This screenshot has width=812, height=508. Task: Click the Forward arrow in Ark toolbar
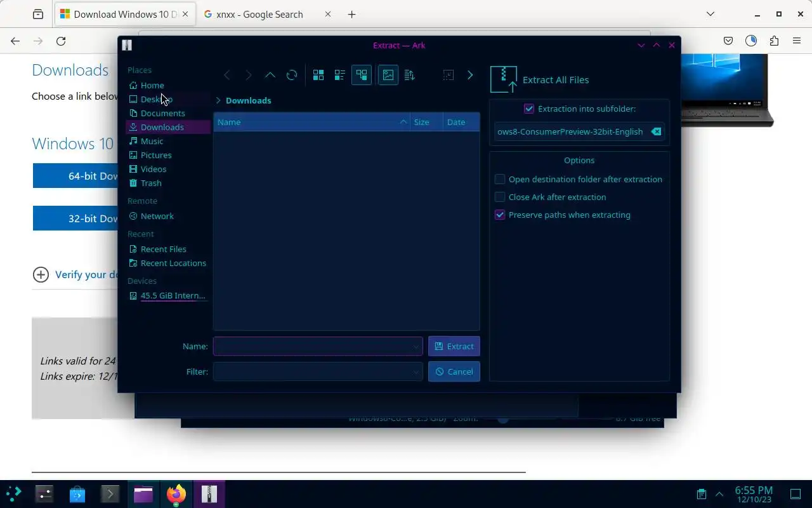249,75
